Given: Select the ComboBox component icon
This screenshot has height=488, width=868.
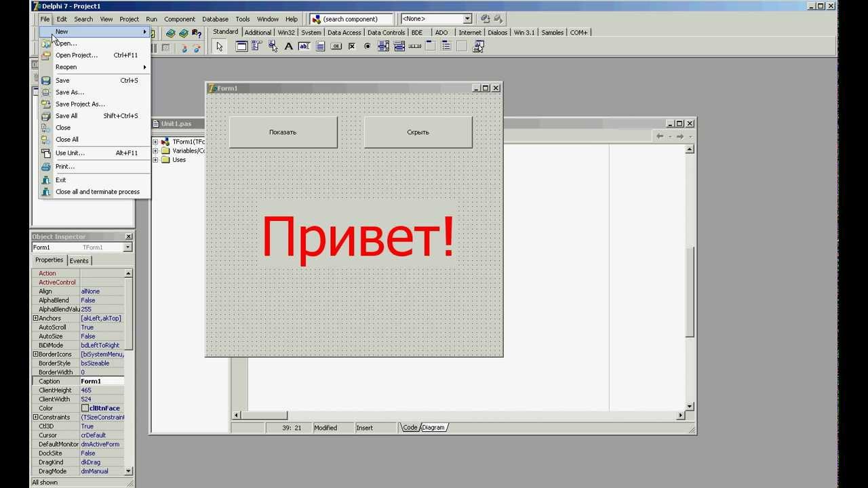Looking at the screenshot, I should pyautogui.click(x=399, y=46).
